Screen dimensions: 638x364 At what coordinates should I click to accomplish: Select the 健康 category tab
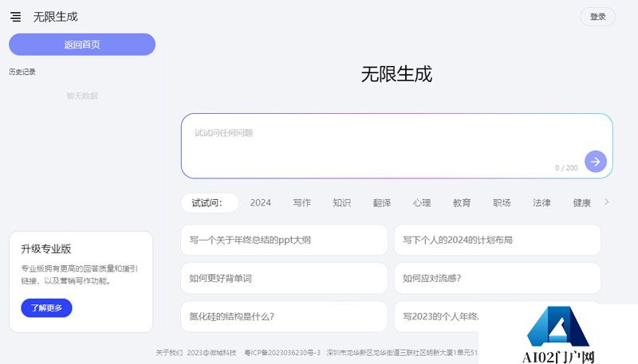(581, 203)
